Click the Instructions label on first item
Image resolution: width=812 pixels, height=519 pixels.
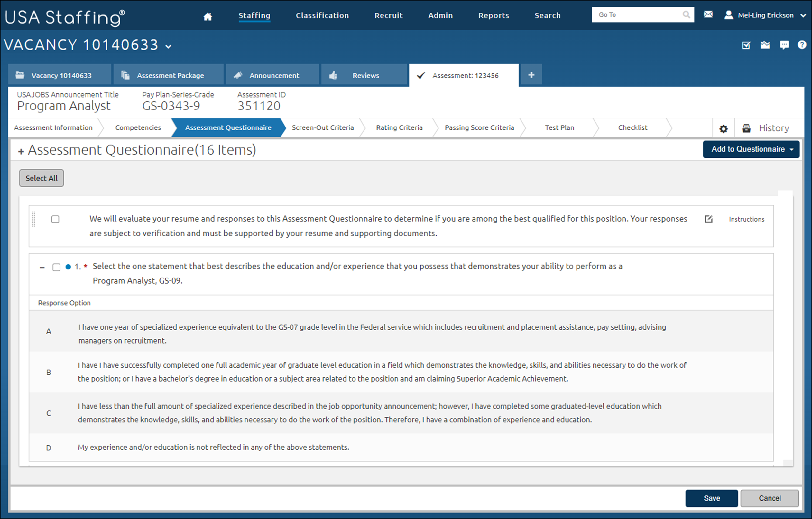747,219
